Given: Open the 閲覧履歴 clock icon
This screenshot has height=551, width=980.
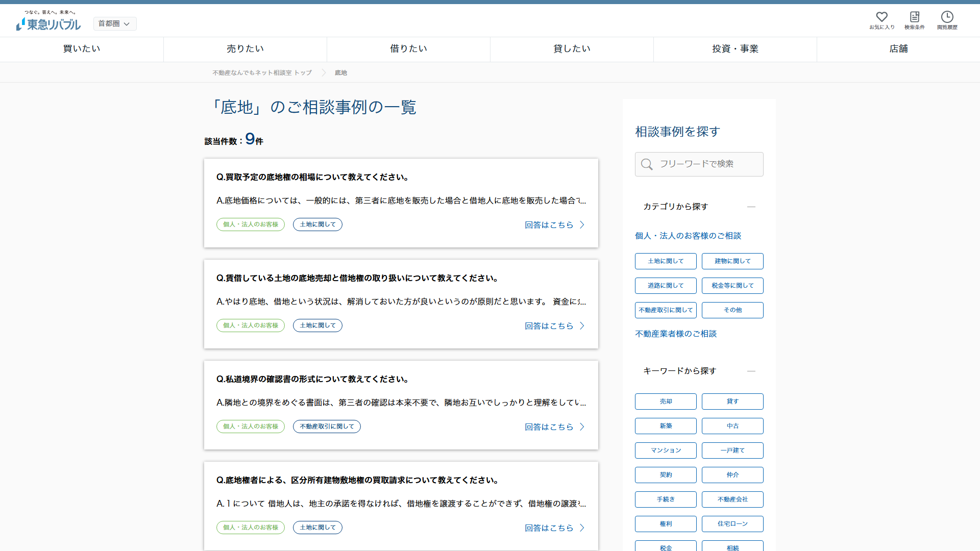Looking at the screenshot, I should click(x=947, y=20).
